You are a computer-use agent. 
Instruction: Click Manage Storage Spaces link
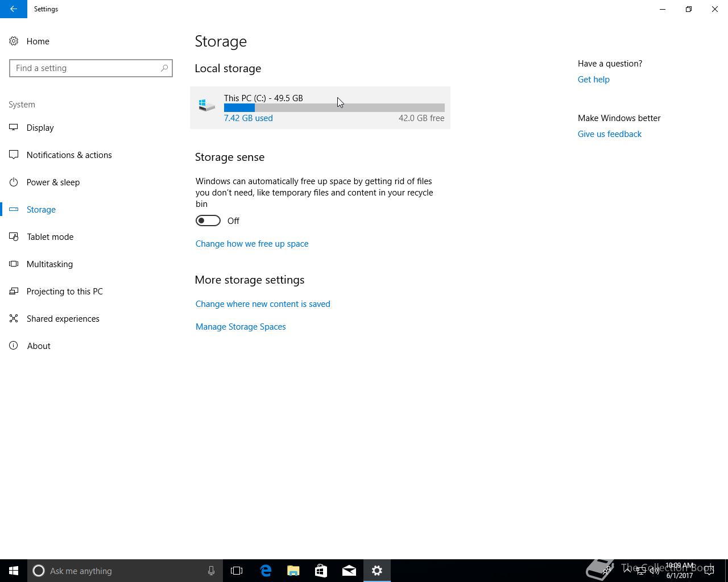(x=241, y=326)
